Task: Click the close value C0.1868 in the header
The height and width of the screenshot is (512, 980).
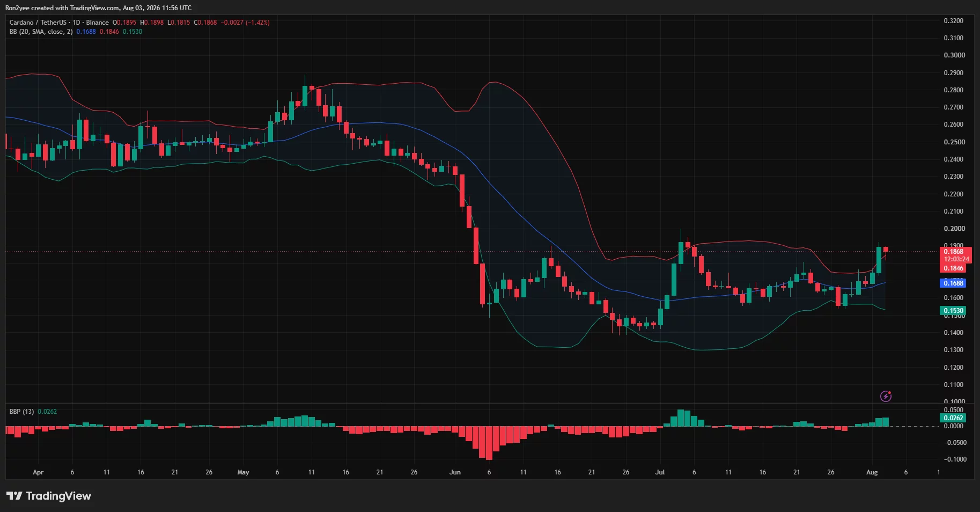Action: [205, 23]
